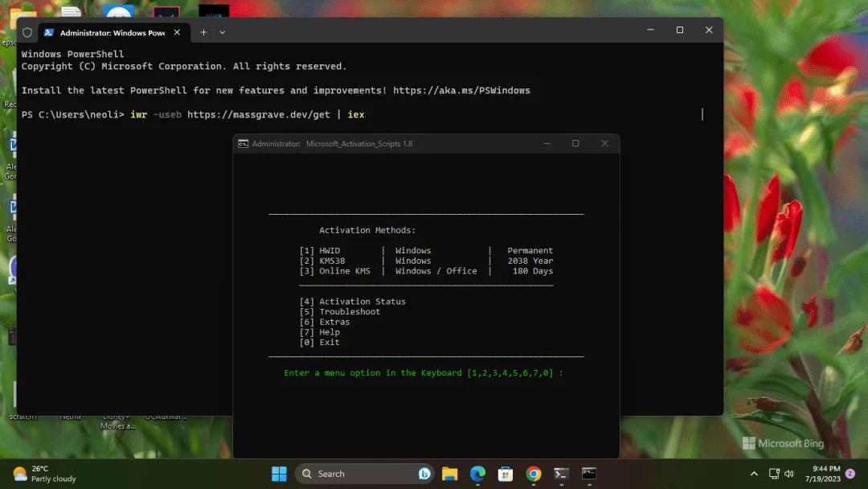Open Bing chat icon in search box
The width and height of the screenshot is (868, 489).
(x=424, y=474)
